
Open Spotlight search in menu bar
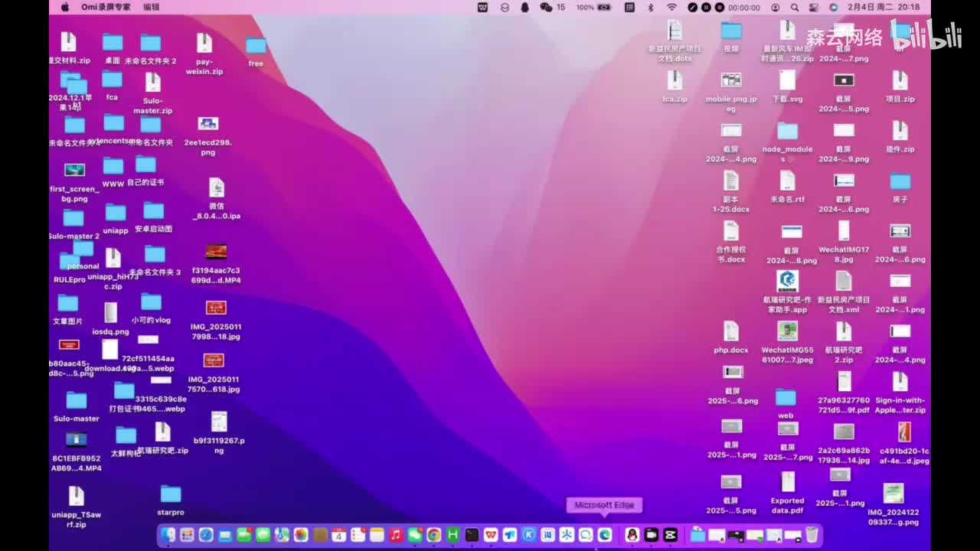pyautogui.click(x=795, y=7)
